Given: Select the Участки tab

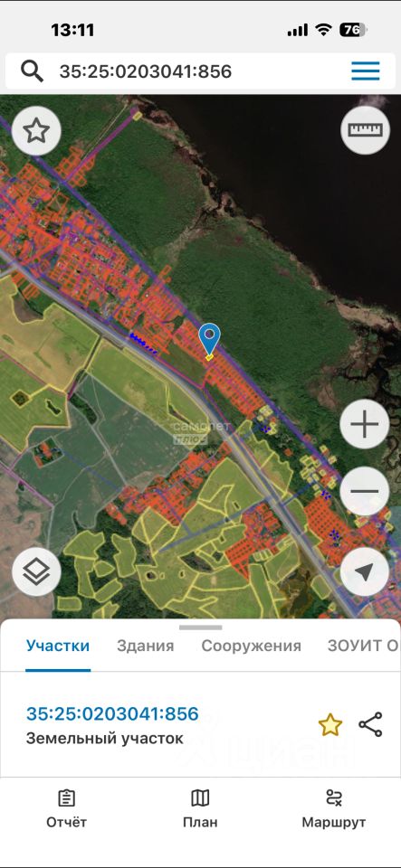Looking at the screenshot, I should click(x=58, y=646).
